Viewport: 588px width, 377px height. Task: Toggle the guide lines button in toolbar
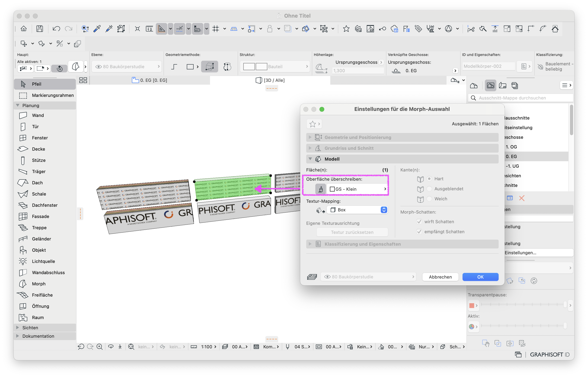[x=162, y=29]
